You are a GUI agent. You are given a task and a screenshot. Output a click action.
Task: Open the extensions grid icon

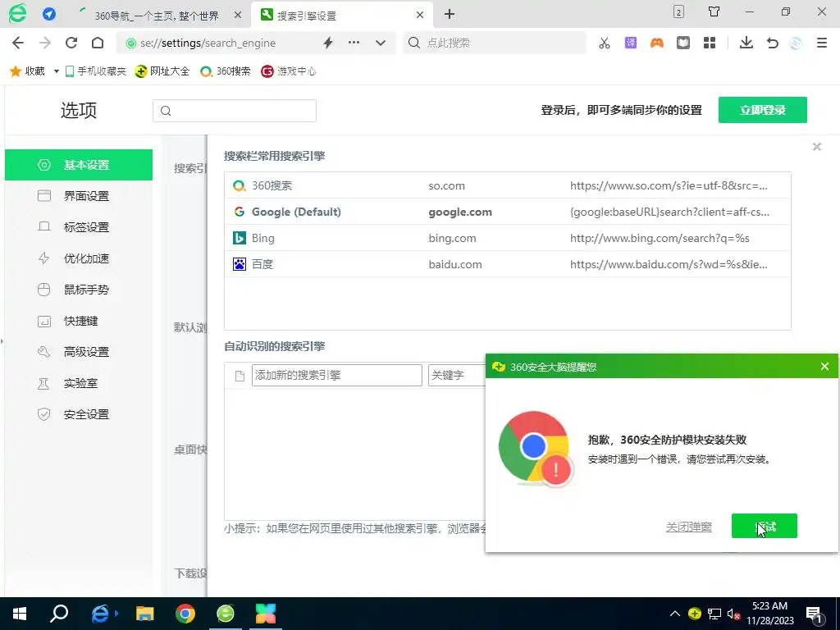click(x=710, y=43)
